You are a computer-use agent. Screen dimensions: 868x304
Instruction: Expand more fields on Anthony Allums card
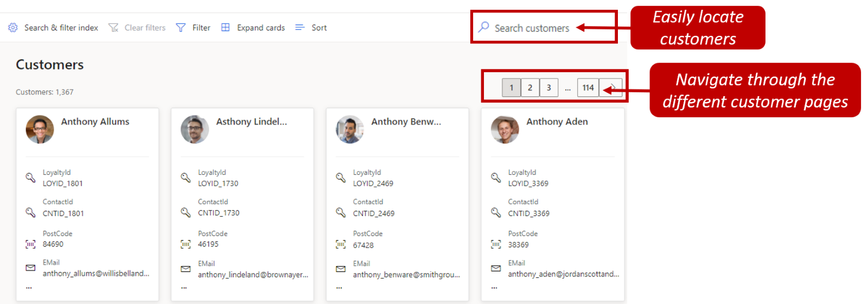29,287
